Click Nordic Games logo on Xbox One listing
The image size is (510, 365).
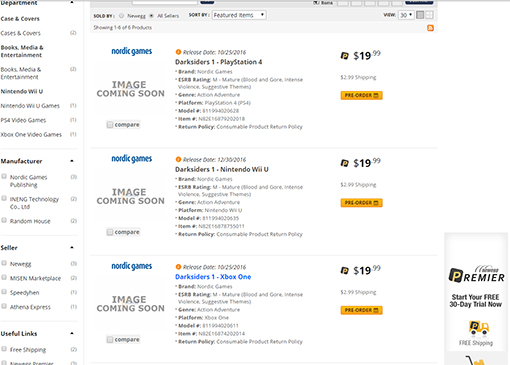(x=132, y=266)
